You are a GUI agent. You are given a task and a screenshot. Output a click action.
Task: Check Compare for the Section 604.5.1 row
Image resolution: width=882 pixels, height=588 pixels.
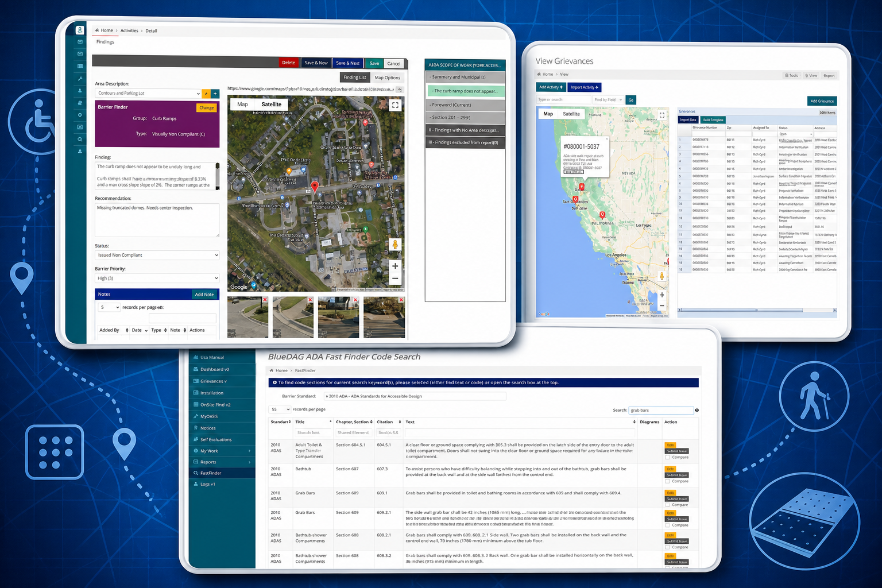tap(667, 457)
